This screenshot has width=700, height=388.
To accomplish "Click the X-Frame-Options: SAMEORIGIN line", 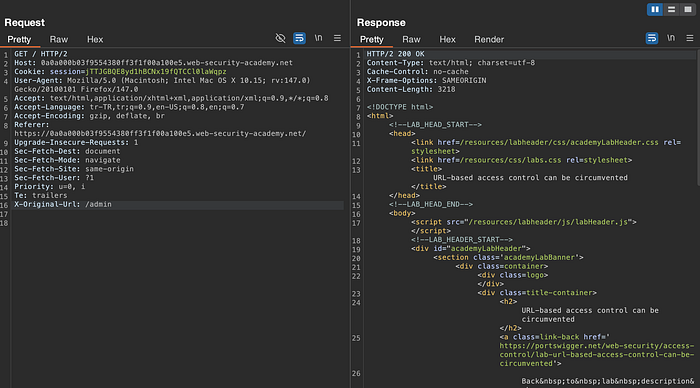I will 426,81.
